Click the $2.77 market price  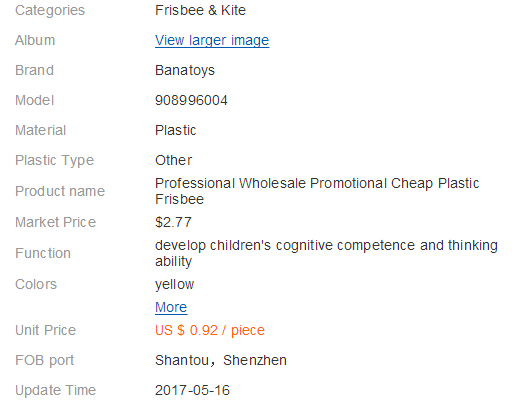click(173, 222)
